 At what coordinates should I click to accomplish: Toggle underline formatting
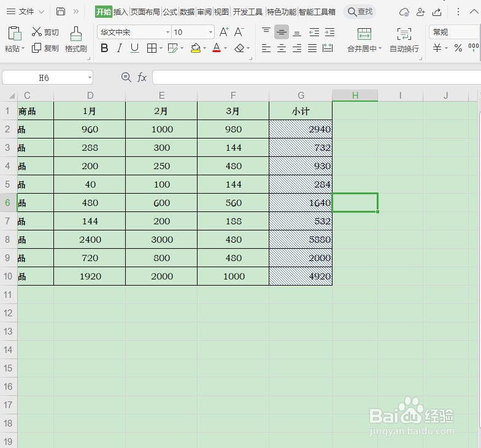[x=134, y=48]
